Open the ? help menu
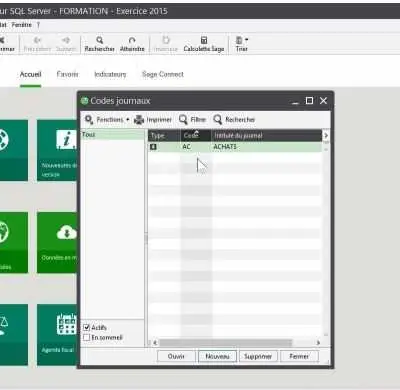Image resolution: width=400 pixels, height=390 pixels. [x=38, y=25]
